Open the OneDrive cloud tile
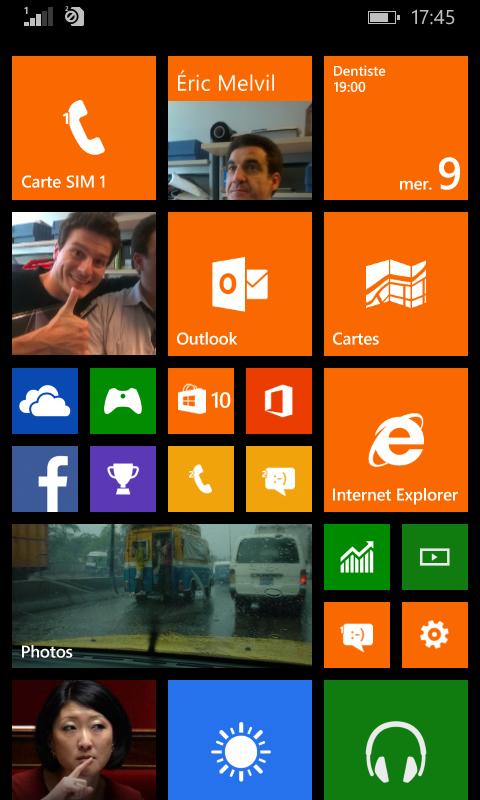This screenshot has width=480, height=800. click(x=45, y=401)
